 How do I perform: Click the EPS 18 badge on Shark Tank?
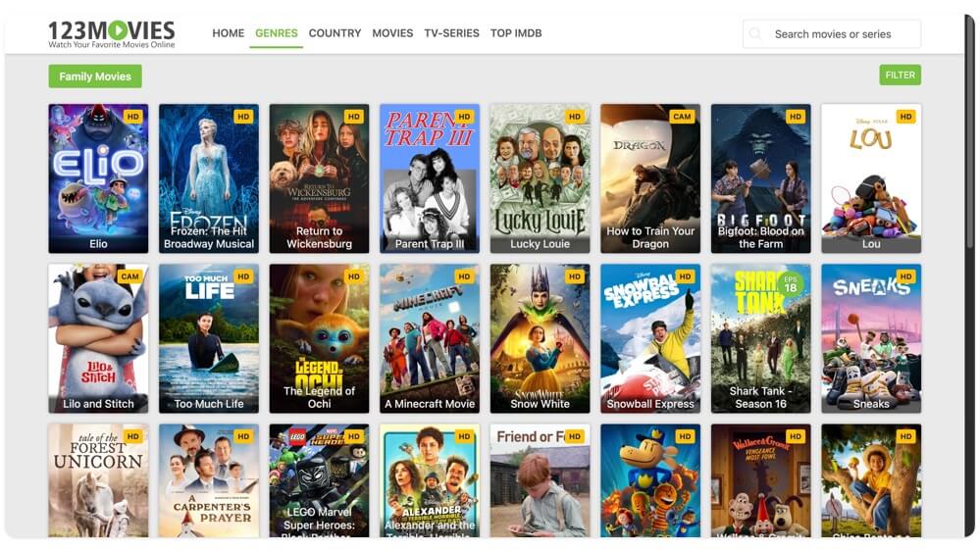[791, 284]
